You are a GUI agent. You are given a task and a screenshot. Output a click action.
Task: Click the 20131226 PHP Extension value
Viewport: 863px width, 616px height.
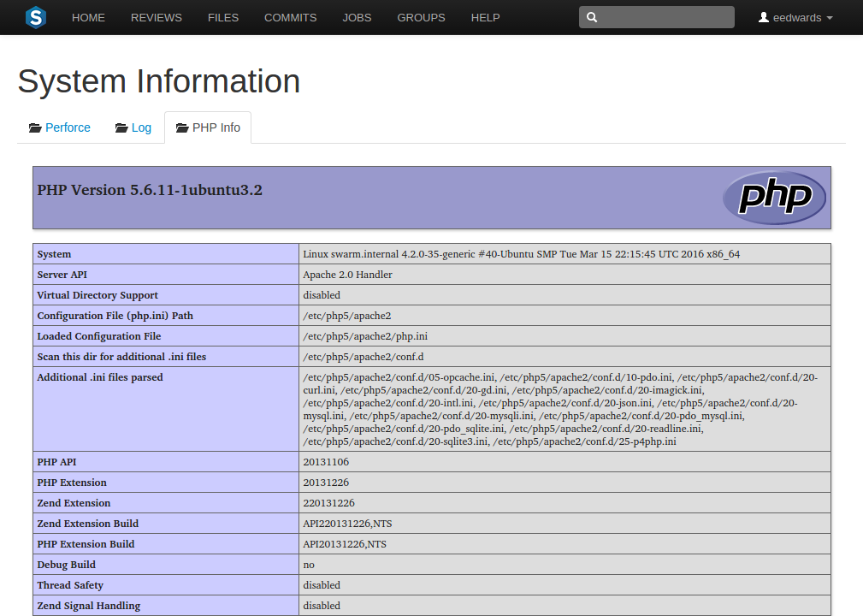point(326,483)
